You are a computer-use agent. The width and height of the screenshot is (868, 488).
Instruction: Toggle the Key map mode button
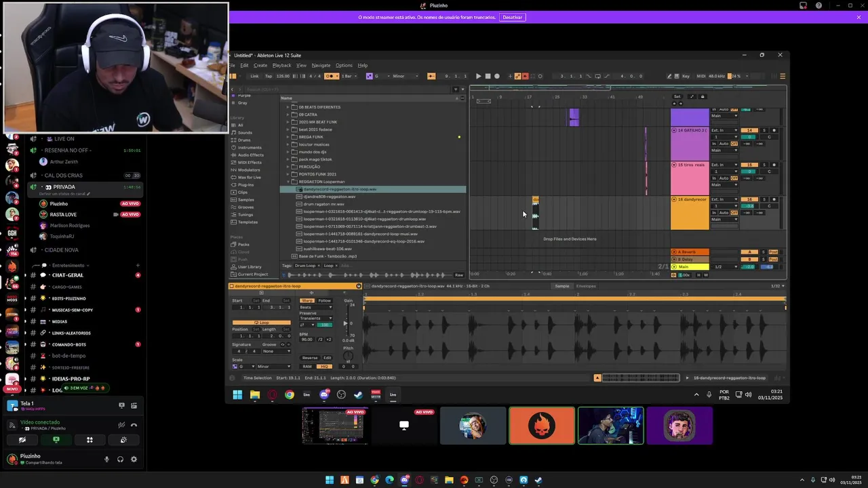pos(686,76)
